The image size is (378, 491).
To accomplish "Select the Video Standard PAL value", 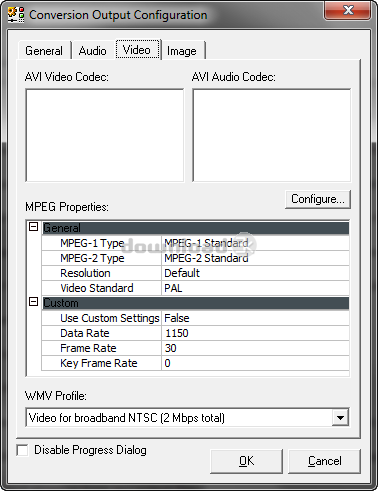I will [x=255, y=288].
